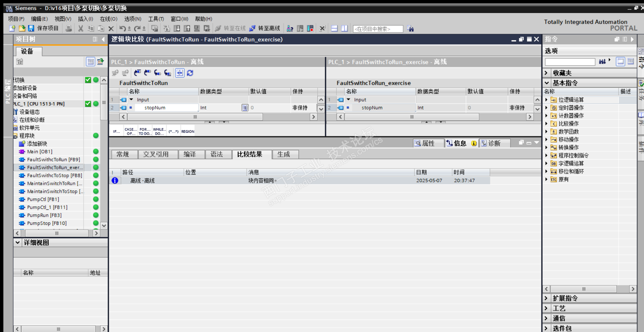Click the stop CPU icon with red square

[310, 28]
